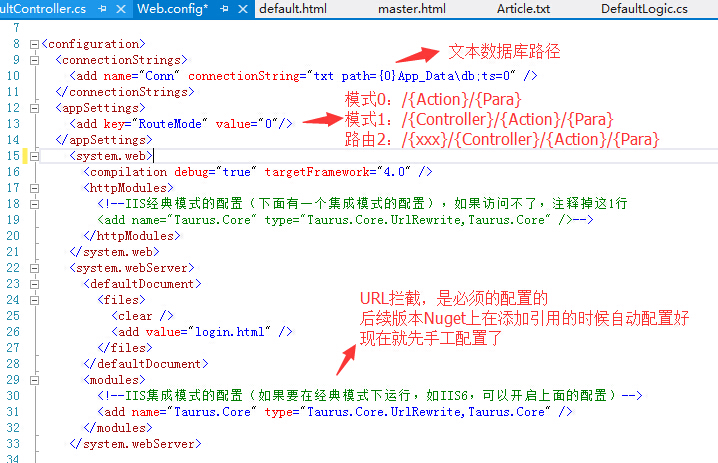This screenshot has width=718, height=463.
Task: Switch to the DefaultController.cs tab
Action: pos(43,9)
